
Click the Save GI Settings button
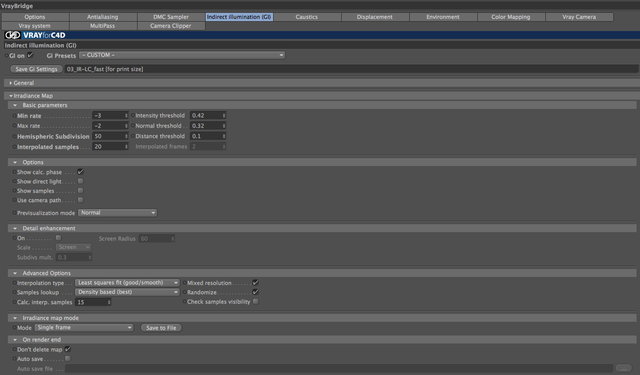tap(36, 69)
